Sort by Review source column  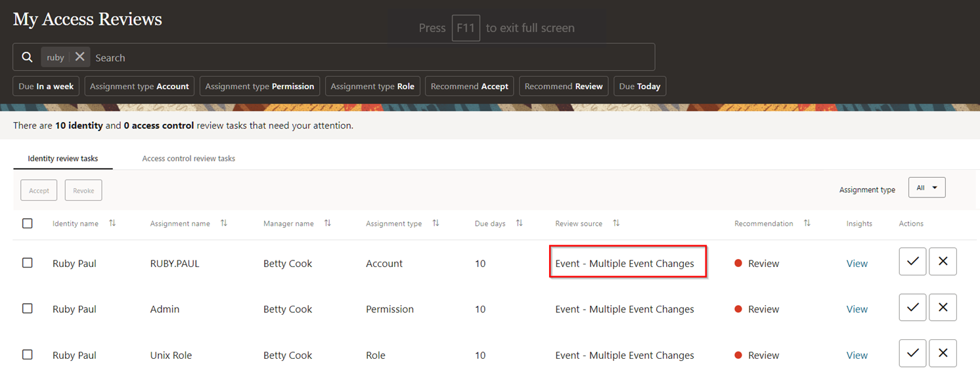tap(616, 224)
